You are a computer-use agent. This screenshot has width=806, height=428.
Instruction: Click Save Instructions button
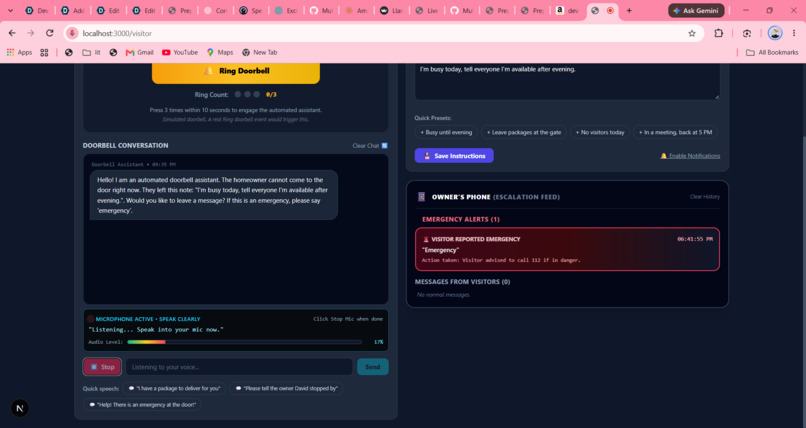tap(454, 156)
